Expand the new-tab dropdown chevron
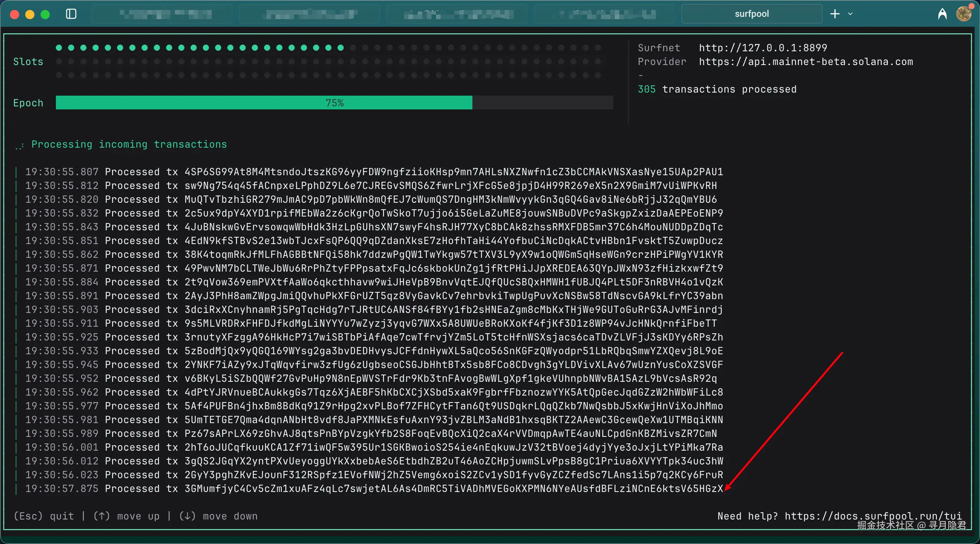980x544 pixels. [851, 14]
